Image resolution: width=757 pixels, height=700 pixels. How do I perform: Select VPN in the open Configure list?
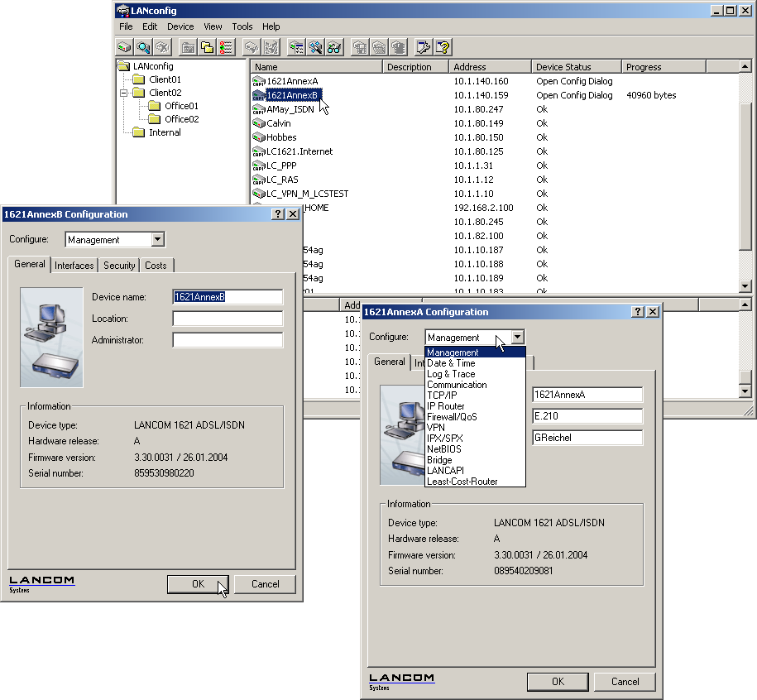click(x=436, y=428)
